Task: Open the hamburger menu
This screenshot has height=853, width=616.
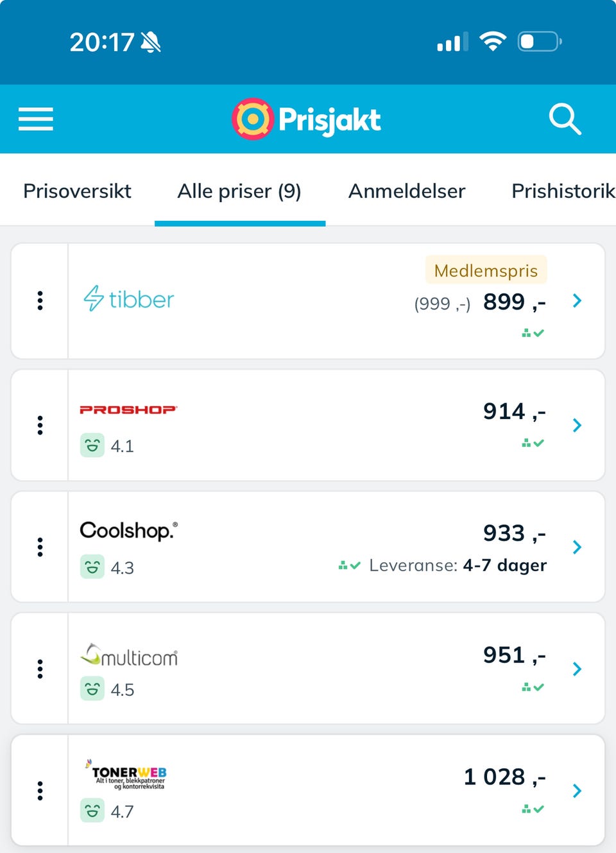Action: point(36,119)
